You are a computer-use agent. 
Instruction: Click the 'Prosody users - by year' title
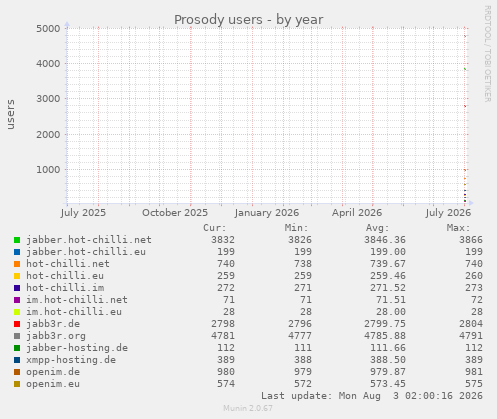pyautogui.click(x=249, y=20)
